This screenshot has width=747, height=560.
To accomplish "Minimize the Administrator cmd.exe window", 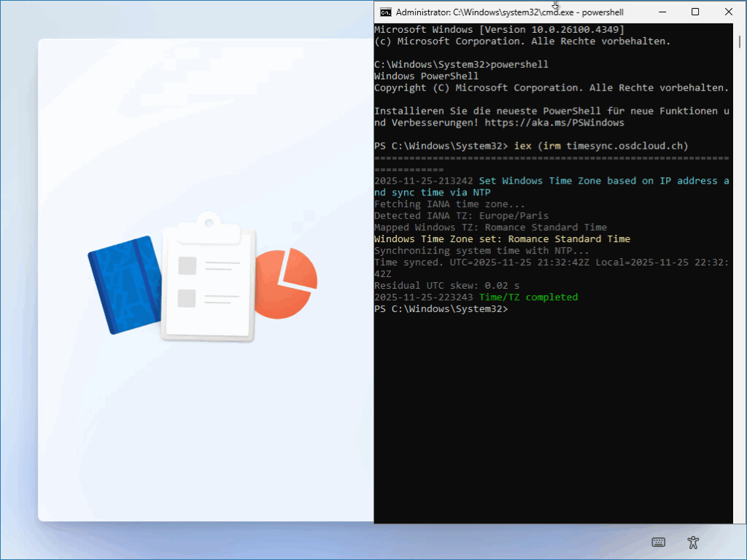I will [x=662, y=12].
